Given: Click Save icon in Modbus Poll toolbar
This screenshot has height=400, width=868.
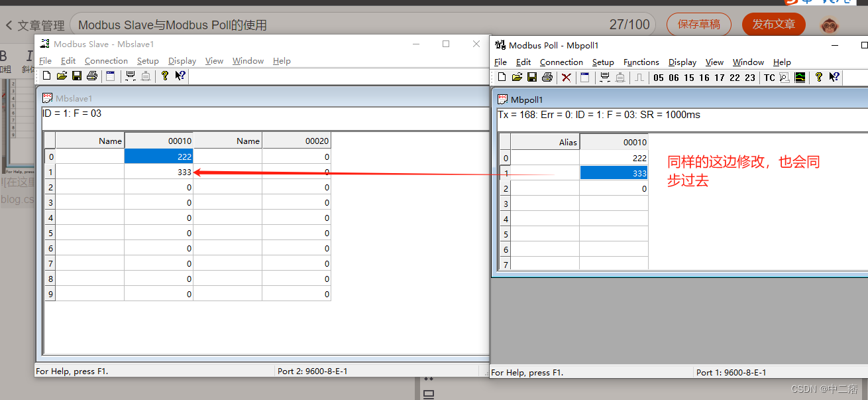Looking at the screenshot, I should pos(532,78).
